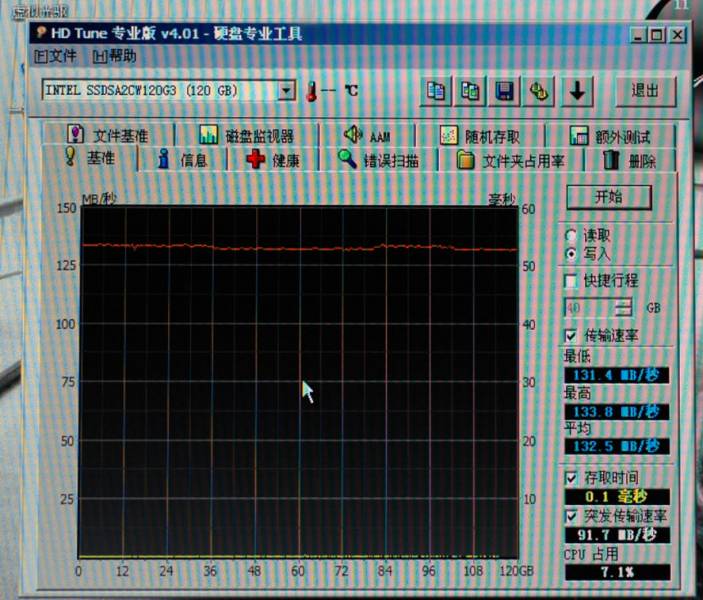The height and width of the screenshot is (600, 703).
Task: Toggle the 存取时间 access time checkbox
Action: (571, 477)
